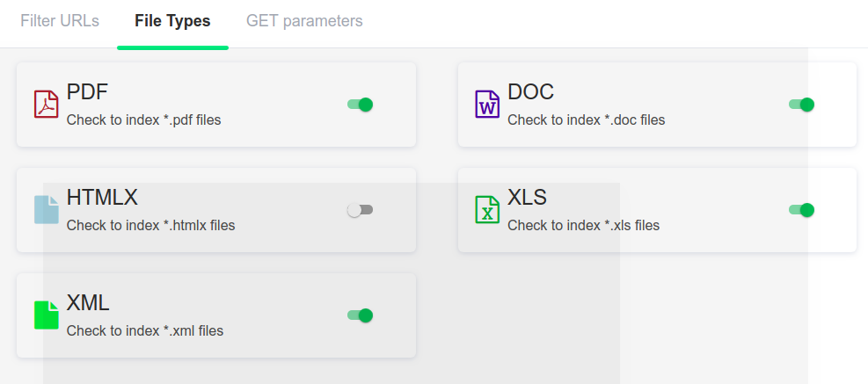Click the XLS heading label

528,198
